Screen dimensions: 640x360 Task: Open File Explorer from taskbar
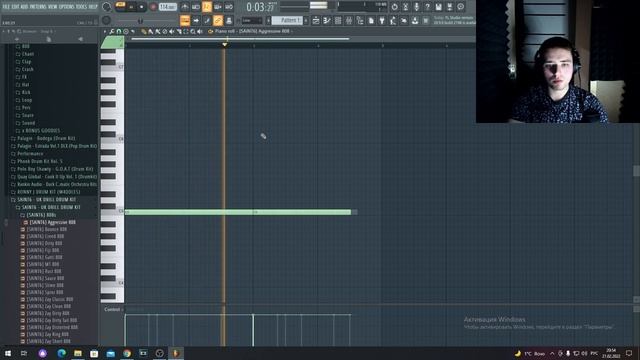click(78, 353)
